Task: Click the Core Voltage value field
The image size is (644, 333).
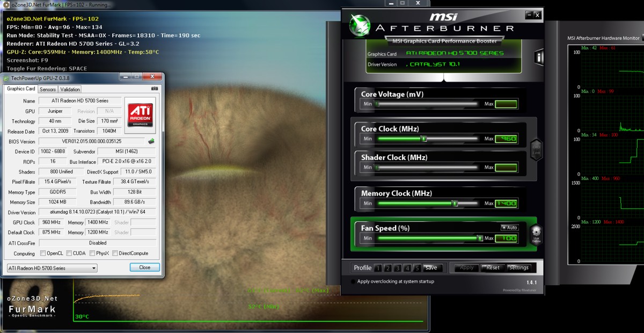Action: pos(506,104)
